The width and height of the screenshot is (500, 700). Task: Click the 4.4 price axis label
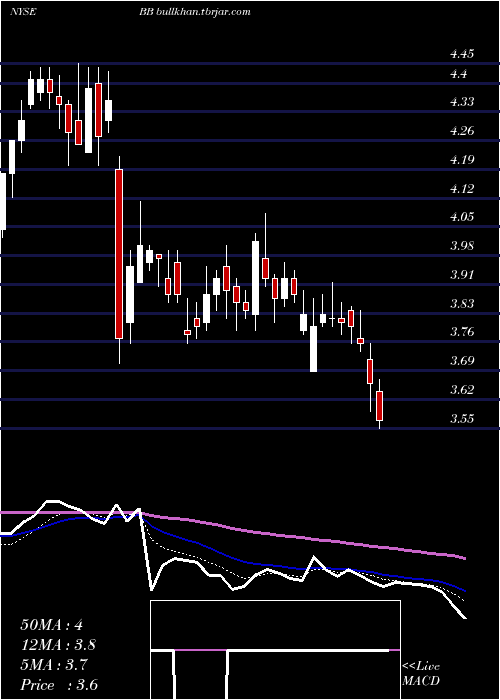click(x=458, y=74)
